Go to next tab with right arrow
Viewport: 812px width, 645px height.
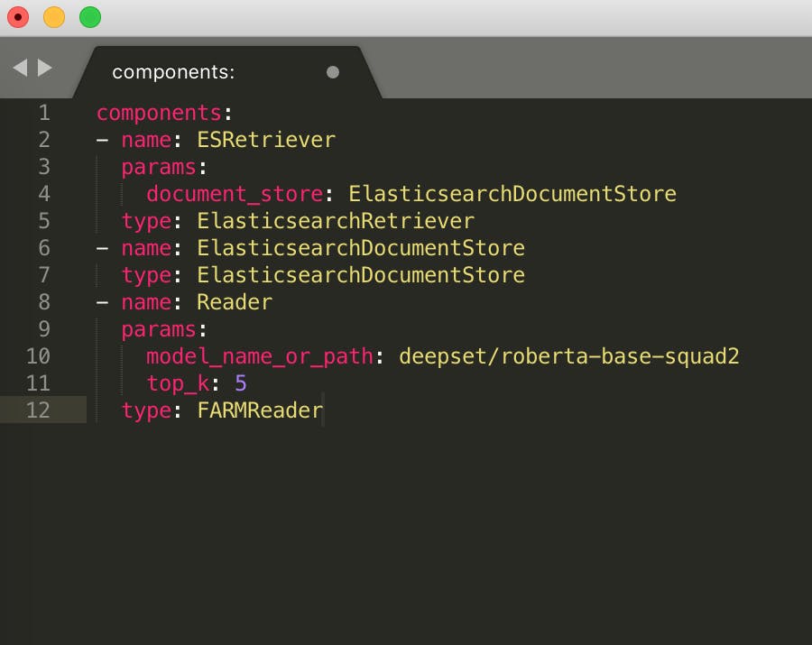(x=45, y=68)
